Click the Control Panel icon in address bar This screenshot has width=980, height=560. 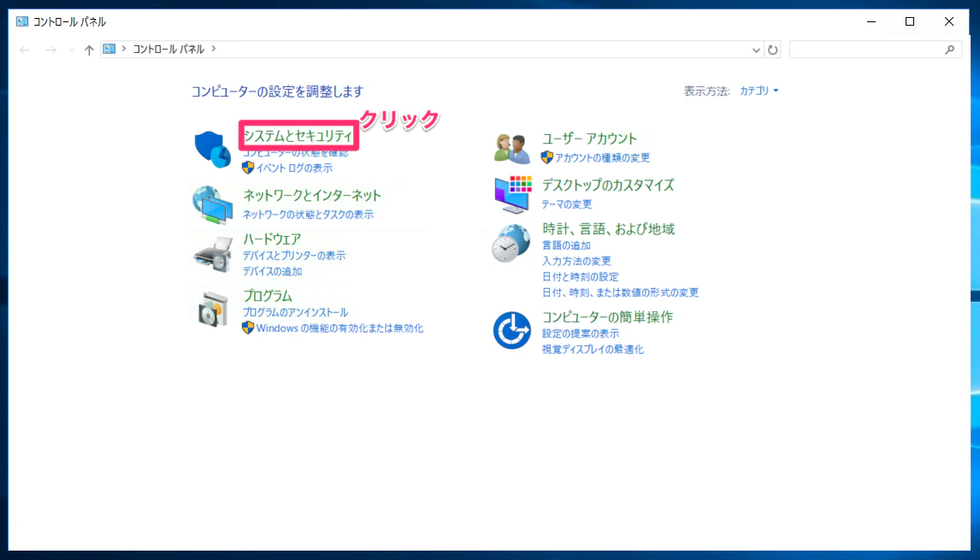[x=109, y=49]
